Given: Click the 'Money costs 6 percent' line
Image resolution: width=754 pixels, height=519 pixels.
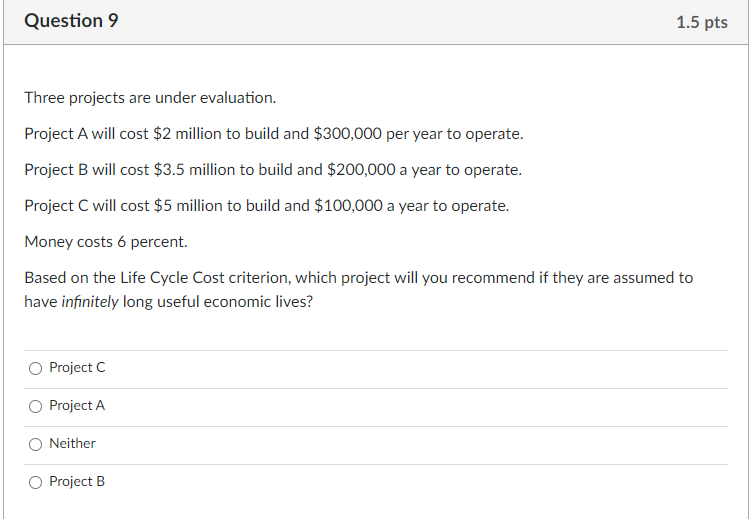Looking at the screenshot, I should click(106, 242).
